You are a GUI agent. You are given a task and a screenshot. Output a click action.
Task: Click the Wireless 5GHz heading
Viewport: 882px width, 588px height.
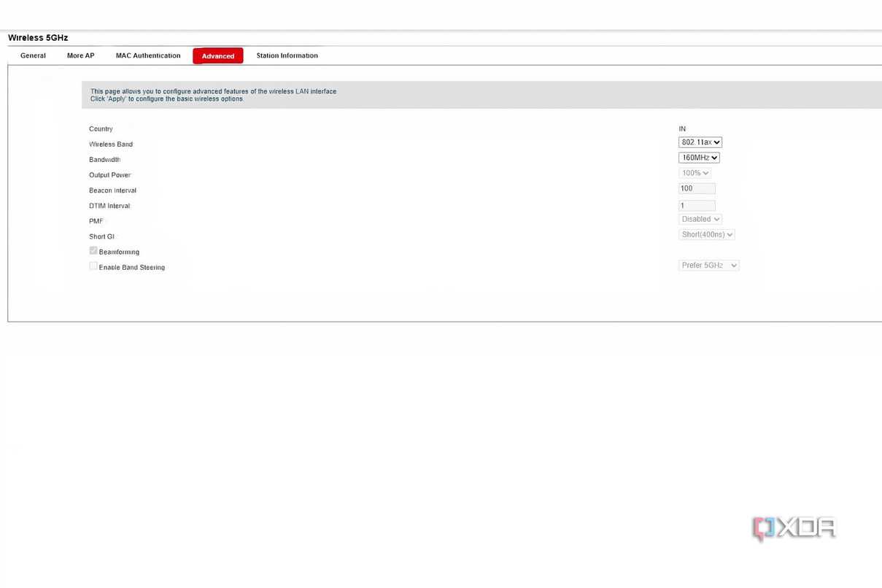(x=38, y=37)
